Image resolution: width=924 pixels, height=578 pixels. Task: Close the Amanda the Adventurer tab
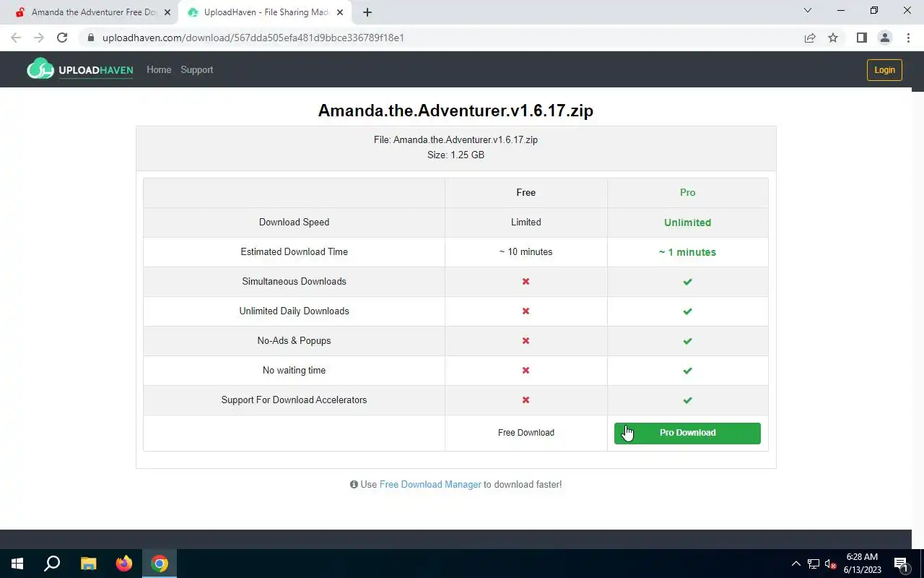click(167, 12)
